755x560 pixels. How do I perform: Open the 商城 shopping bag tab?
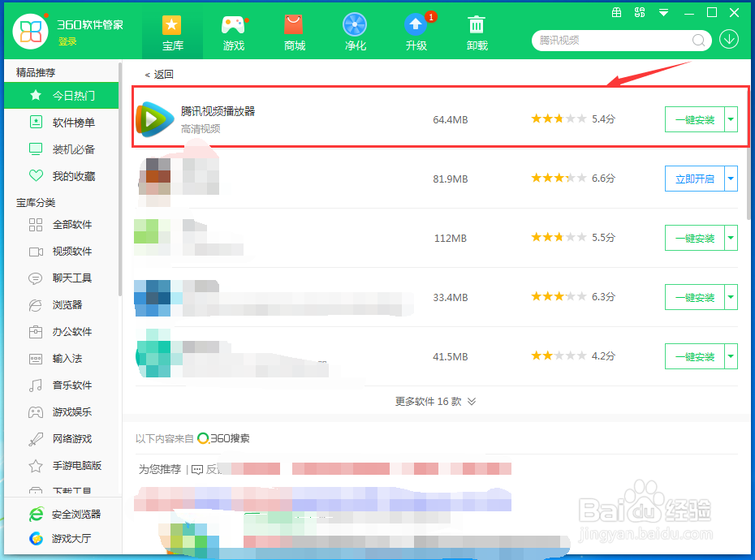click(294, 33)
